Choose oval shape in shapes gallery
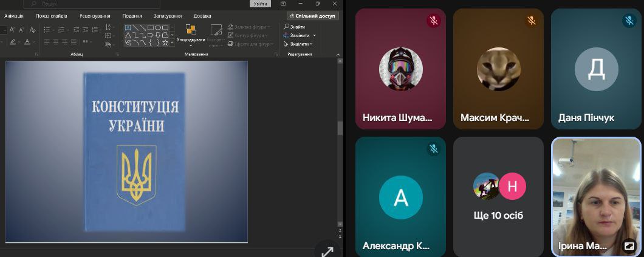The image size is (644, 257). click(158, 27)
